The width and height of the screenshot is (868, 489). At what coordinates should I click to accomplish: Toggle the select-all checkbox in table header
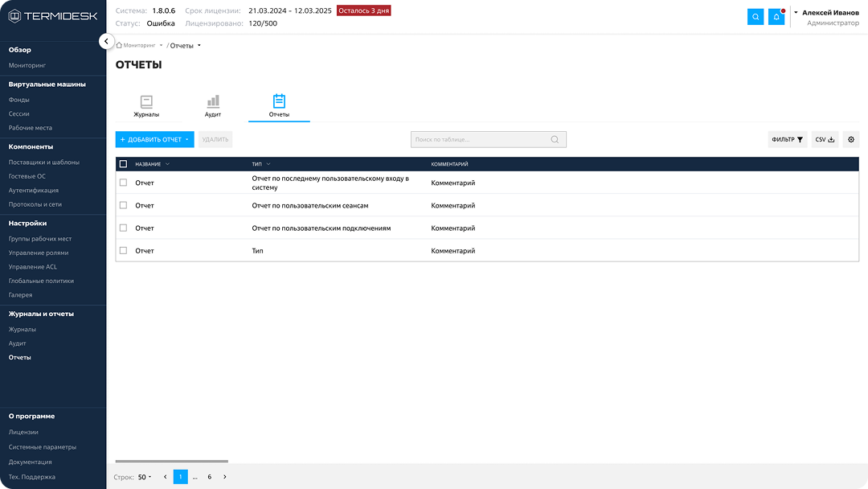(x=123, y=164)
